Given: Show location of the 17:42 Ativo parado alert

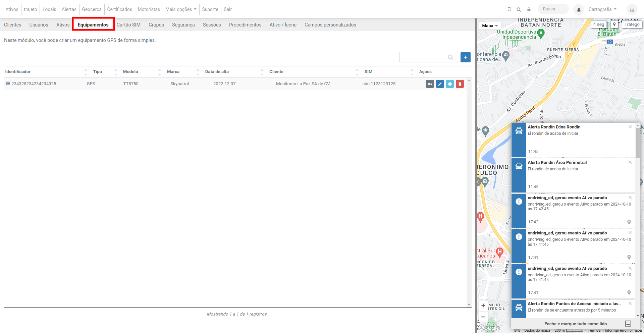Looking at the screenshot, I should 629,222.
